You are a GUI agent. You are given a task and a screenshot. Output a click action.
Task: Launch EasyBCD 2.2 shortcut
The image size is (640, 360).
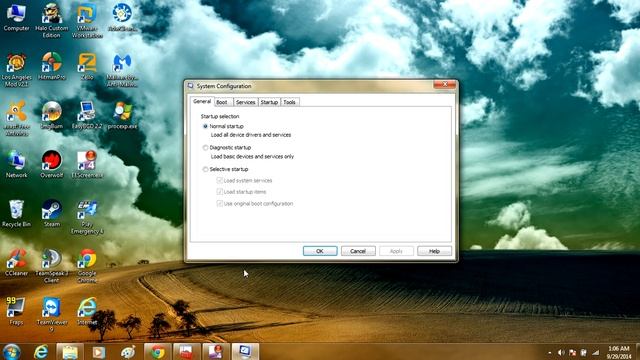click(x=87, y=115)
